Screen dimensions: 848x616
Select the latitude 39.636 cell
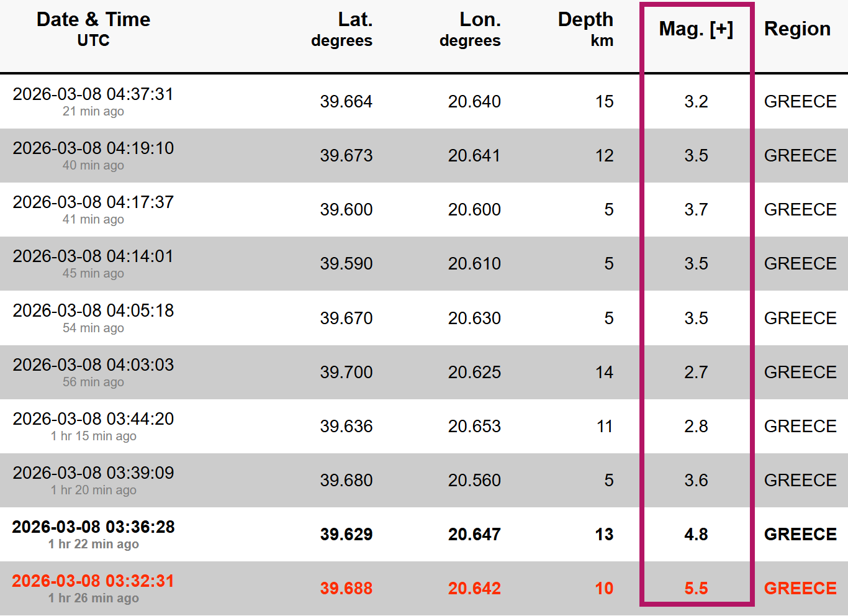point(346,427)
